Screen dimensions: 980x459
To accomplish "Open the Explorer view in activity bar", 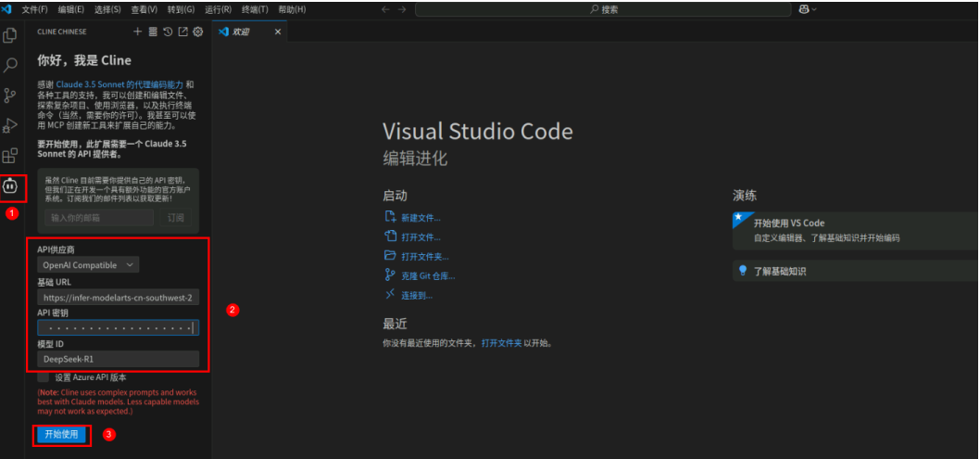I will coord(10,35).
